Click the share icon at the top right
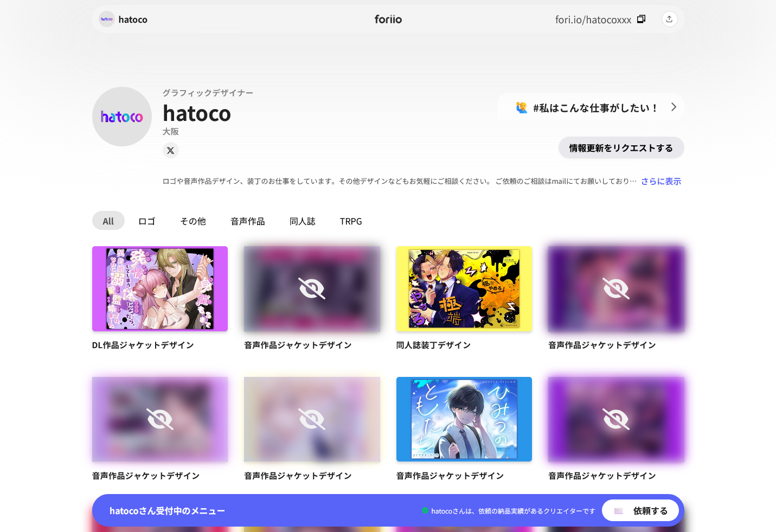This screenshot has width=776, height=532. coord(669,18)
